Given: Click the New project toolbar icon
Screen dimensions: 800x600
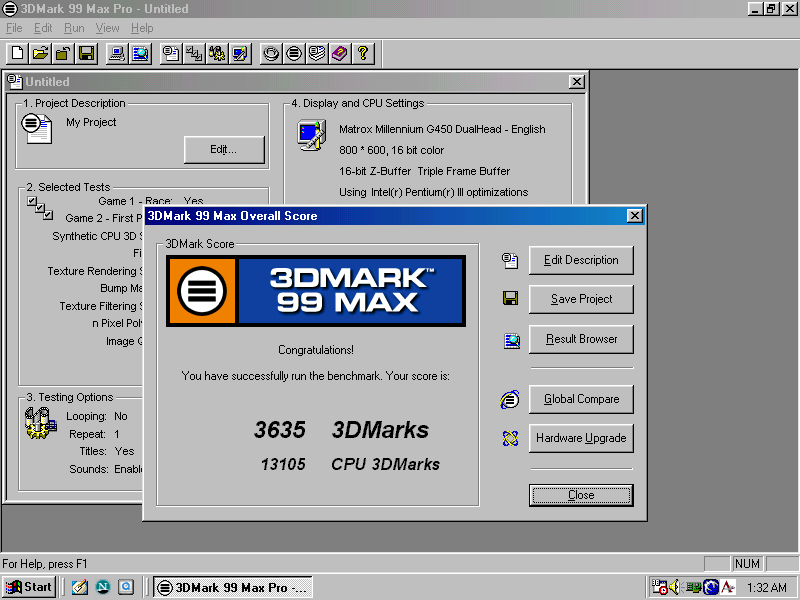Looking at the screenshot, I should coord(18,53).
